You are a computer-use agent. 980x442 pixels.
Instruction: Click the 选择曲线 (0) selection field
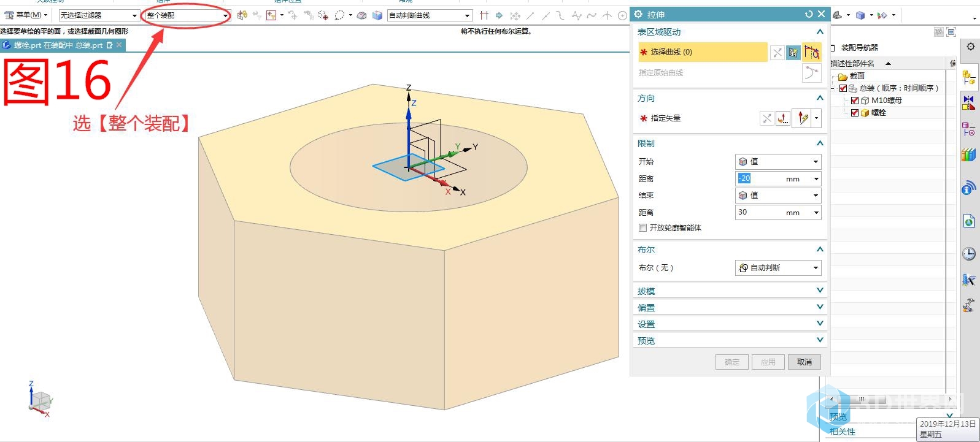(703, 52)
